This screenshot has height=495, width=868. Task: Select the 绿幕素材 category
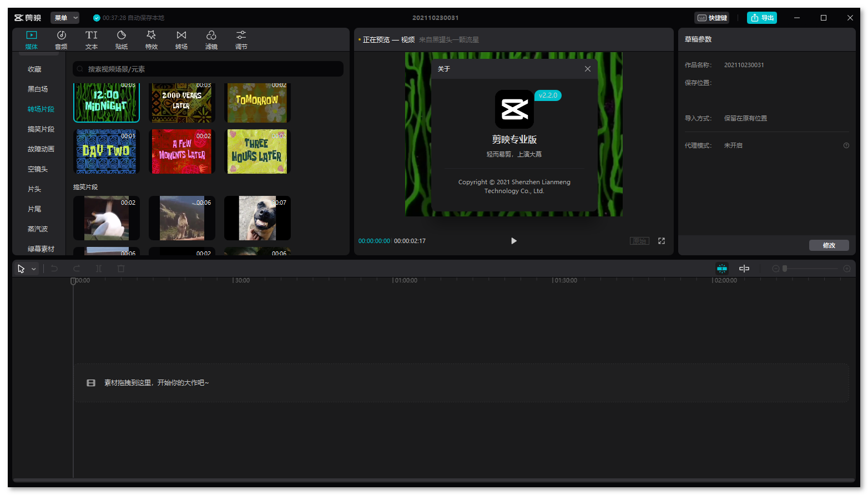coord(41,249)
